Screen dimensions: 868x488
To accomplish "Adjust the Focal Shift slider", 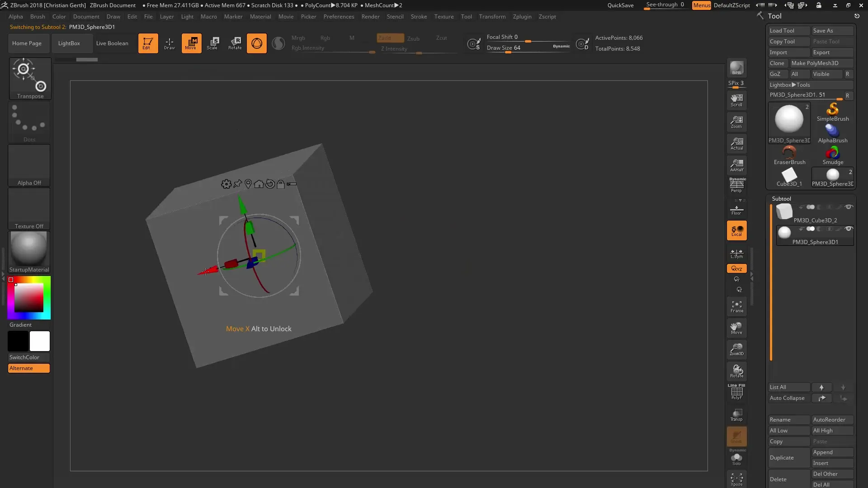I will pos(528,38).
